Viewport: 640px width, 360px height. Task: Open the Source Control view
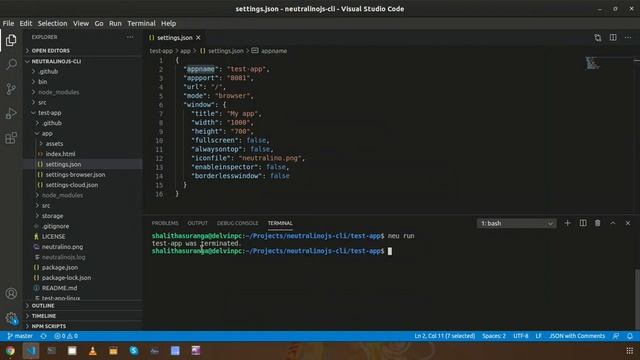click(x=11, y=89)
